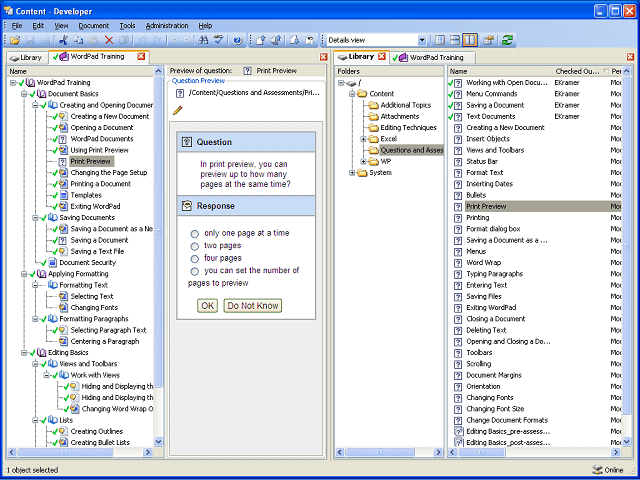Open the Administration menu
Screen dimensions: 640x480
[x=167, y=26]
